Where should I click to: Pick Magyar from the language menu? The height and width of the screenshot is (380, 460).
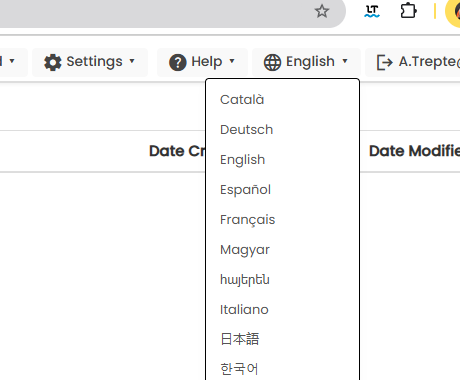point(245,250)
